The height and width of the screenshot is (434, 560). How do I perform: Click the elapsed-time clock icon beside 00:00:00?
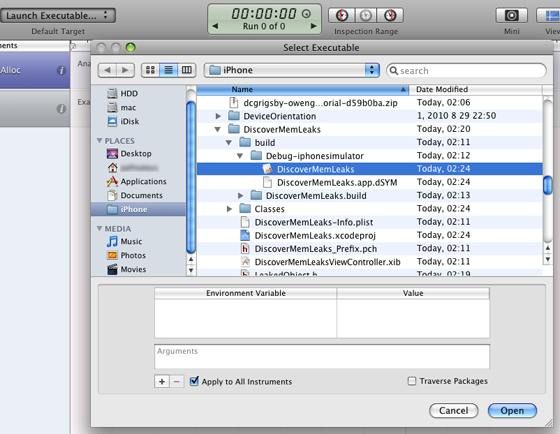tap(306, 14)
